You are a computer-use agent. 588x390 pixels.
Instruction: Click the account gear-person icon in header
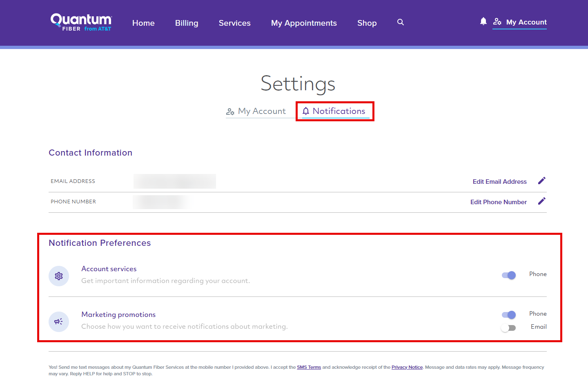click(x=497, y=22)
